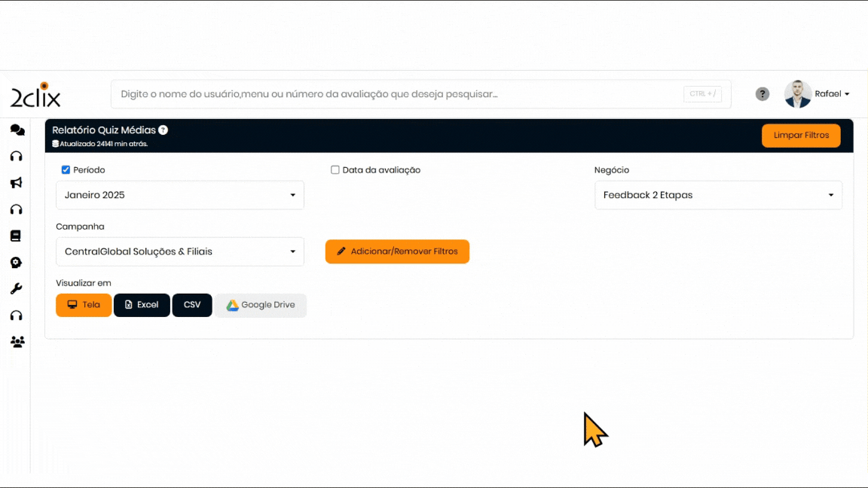Go to 2clix logo home

[x=35, y=96]
